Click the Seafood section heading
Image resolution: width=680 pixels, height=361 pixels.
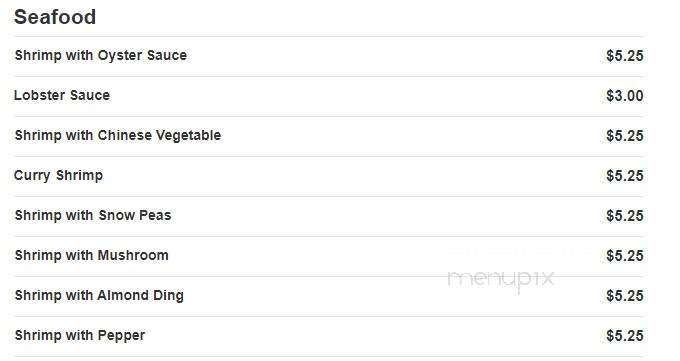point(55,17)
